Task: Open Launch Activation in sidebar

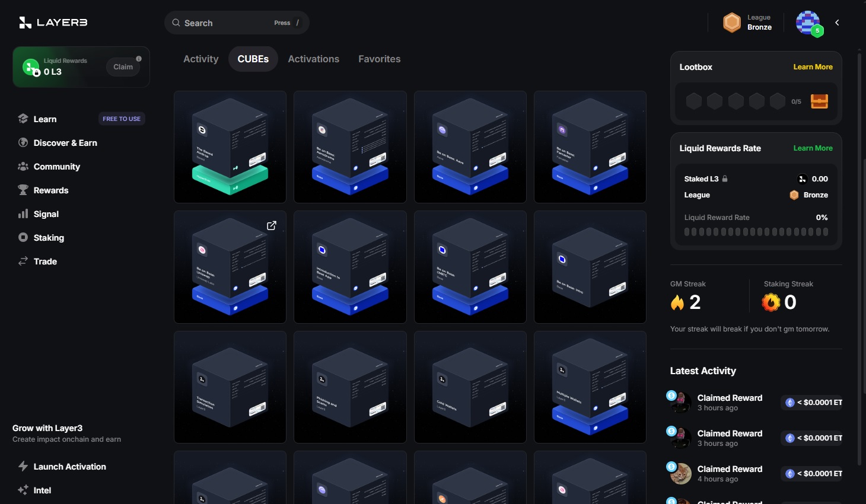Action: click(69, 467)
